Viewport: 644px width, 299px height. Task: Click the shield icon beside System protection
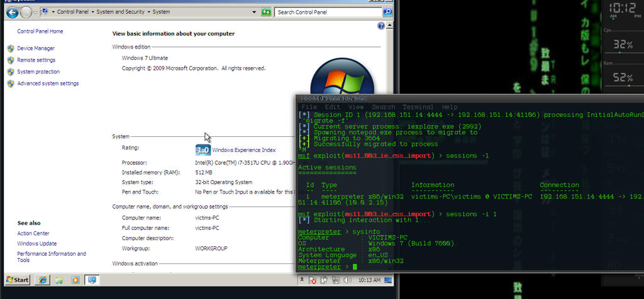[x=11, y=72]
